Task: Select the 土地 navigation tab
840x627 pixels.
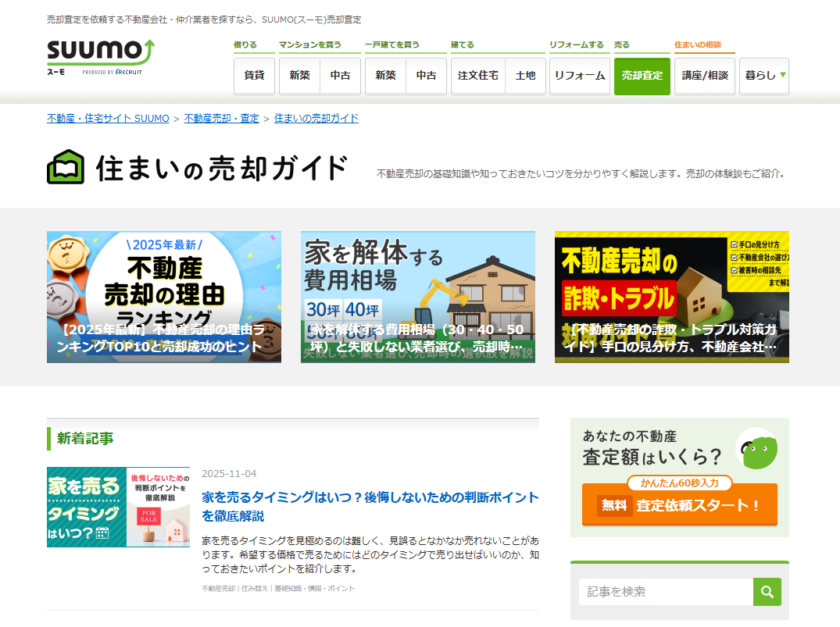Action: click(526, 76)
